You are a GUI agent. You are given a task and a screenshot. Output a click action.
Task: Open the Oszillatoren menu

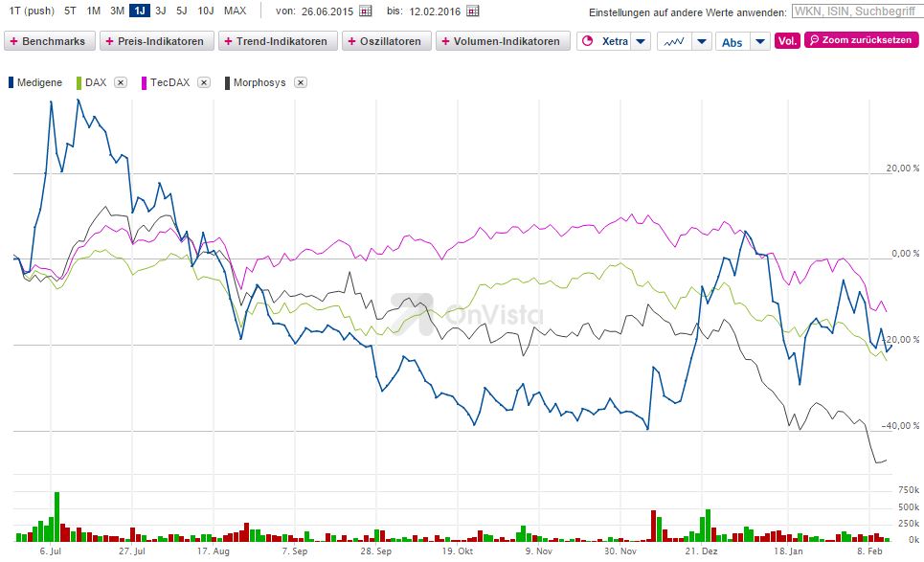pos(387,41)
